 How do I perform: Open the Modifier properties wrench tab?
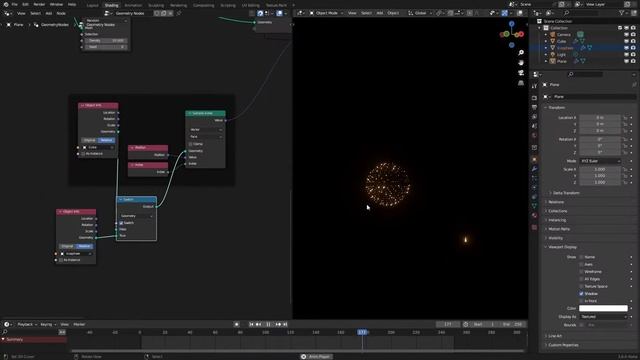click(534, 169)
